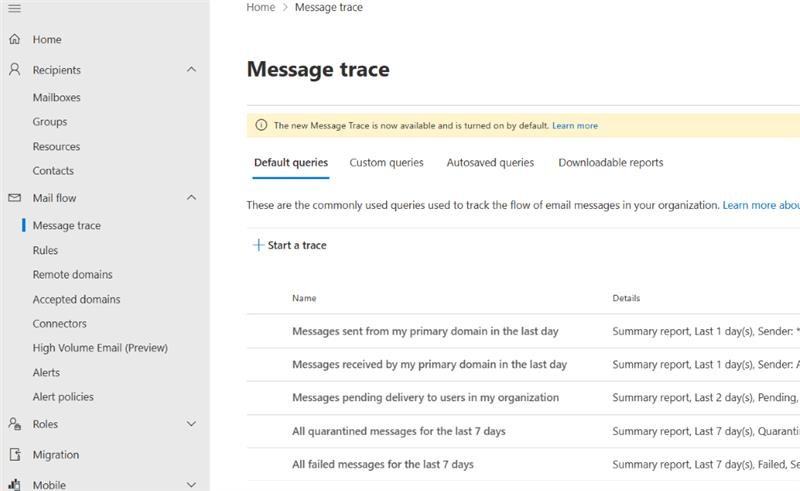Open the Downloadable reports tab
The image size is (800, 491).
point(610,162)
